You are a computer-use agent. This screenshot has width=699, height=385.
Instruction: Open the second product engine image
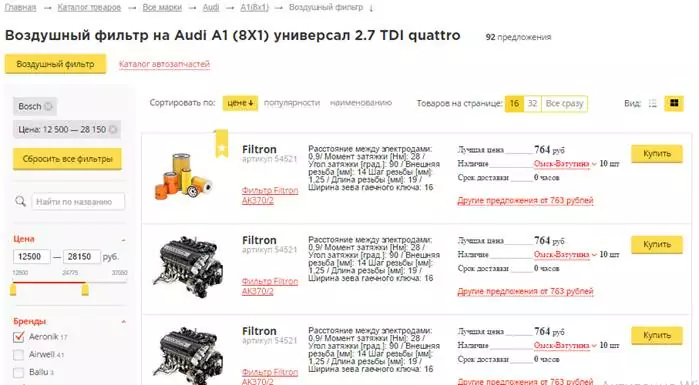coord(188,267)
